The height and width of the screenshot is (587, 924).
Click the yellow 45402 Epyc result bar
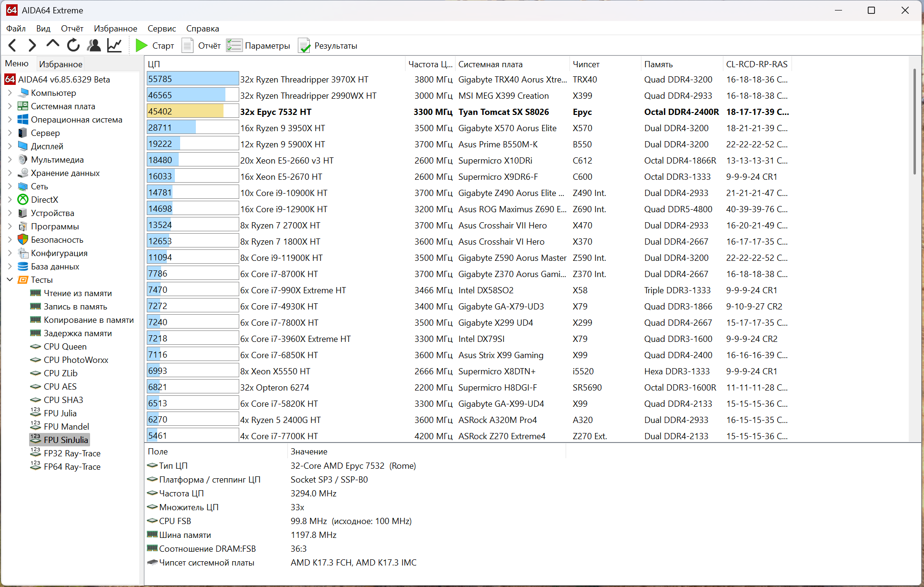coord(185,112)
